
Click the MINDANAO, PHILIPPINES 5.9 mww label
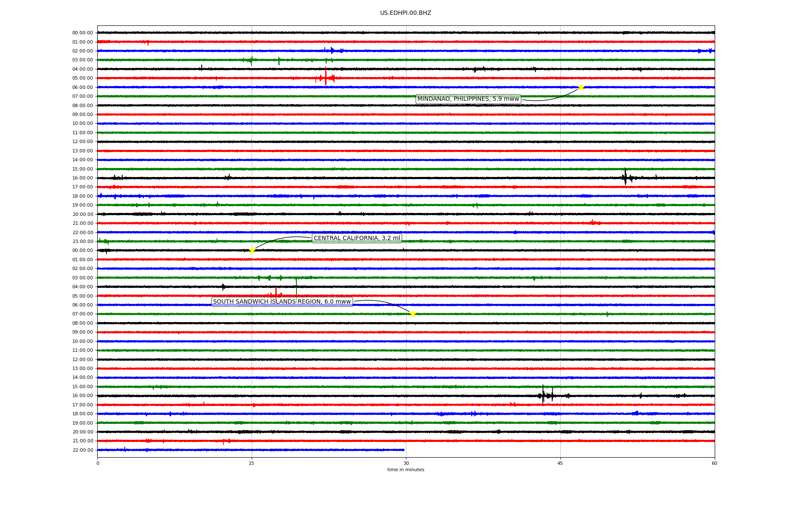point(468,99)
